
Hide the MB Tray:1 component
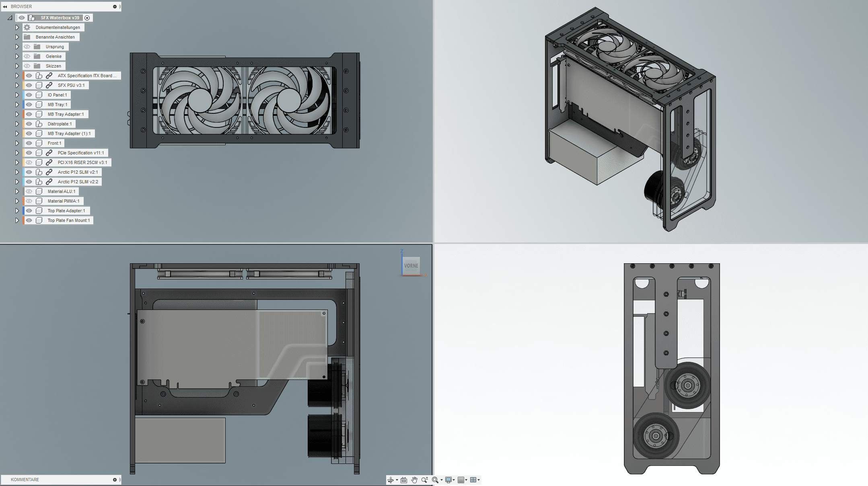[x=29, y=105]
